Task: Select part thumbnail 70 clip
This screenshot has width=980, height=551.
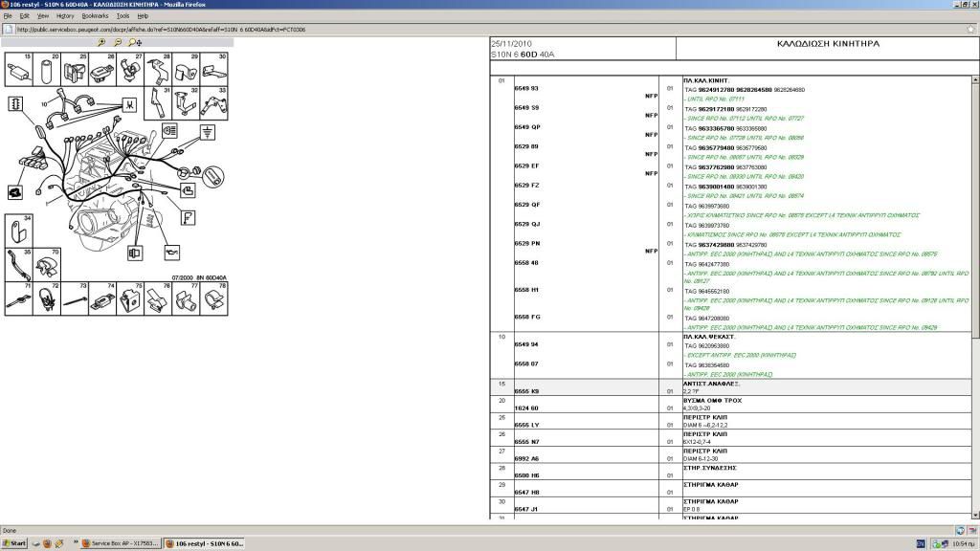Action: click(x=47, y=264)
